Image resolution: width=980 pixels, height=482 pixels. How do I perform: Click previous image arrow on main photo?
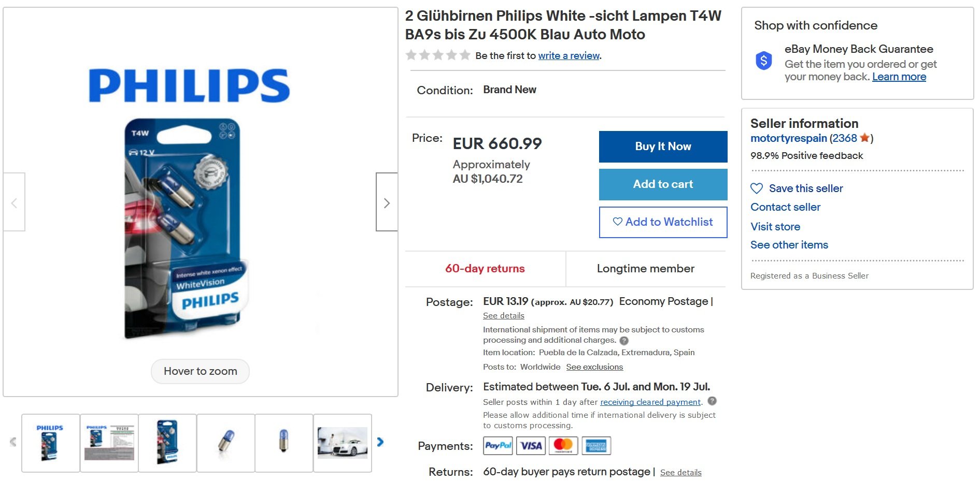pyautogui.click(x=15, y=203)
